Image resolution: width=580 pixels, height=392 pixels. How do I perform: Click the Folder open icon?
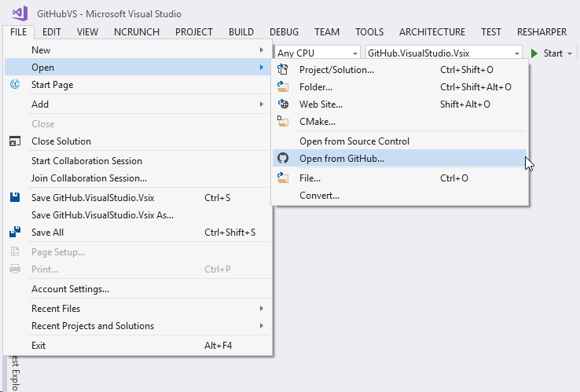tap(283, 87)
